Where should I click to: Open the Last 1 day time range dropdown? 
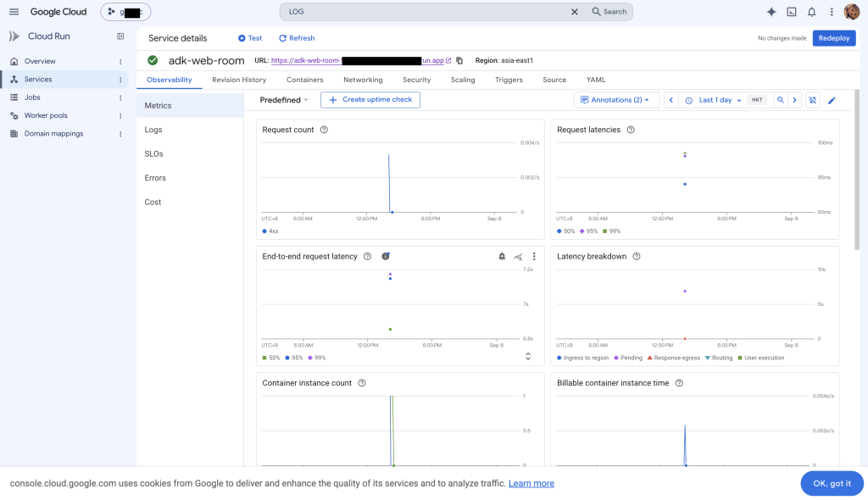714,100
